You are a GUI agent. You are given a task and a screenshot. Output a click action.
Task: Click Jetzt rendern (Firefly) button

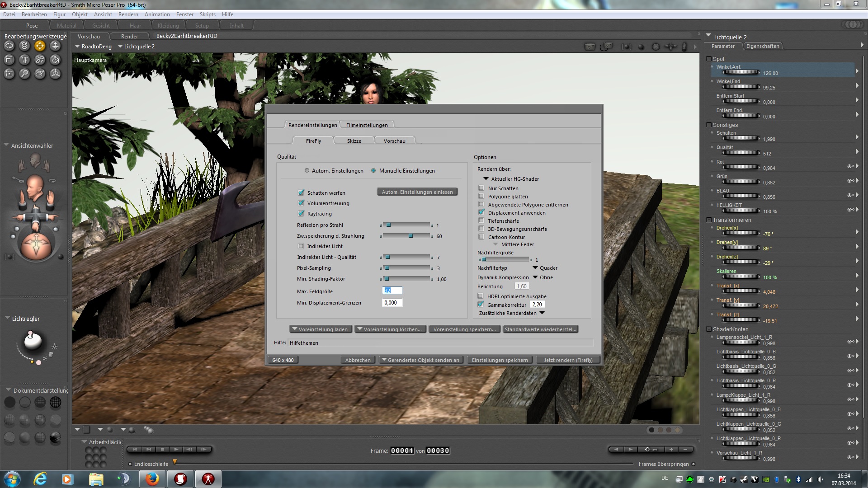click(568, 360)
